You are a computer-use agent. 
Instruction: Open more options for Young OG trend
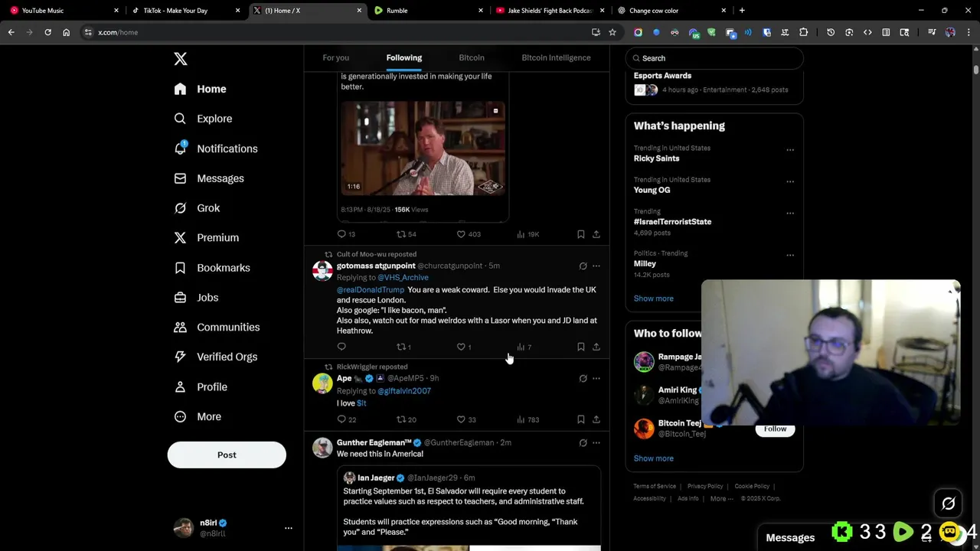click(x=790, y=181)
